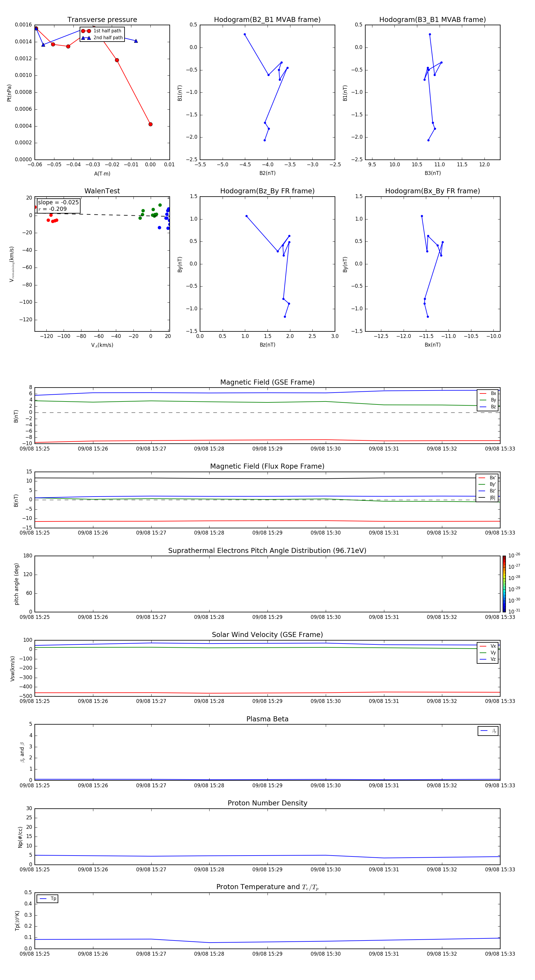The image size is (535, 980).
Task: Select the "2nd half path" legend entry
Action: [103, 38]
